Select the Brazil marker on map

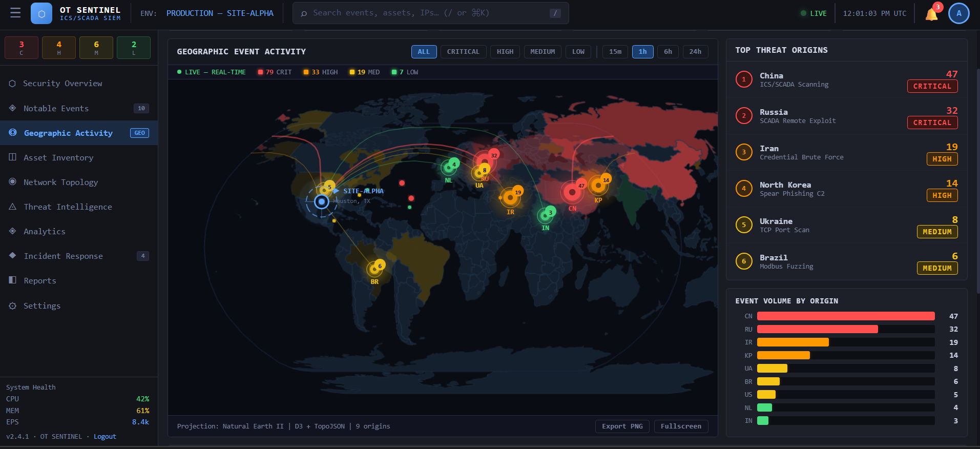pos(374,269)
